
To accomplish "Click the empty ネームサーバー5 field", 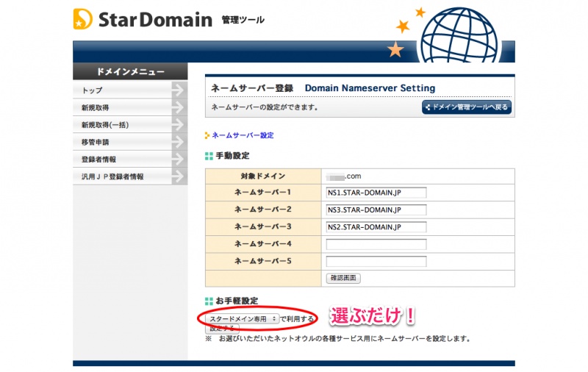I will (376, 262).
